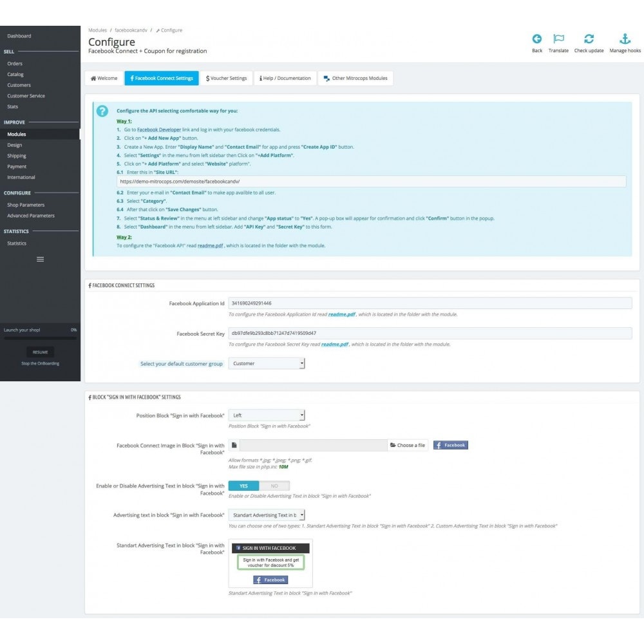Click the Back arrow icon
Viewport: 644px width, 644px height.
(x=537, y=39)
